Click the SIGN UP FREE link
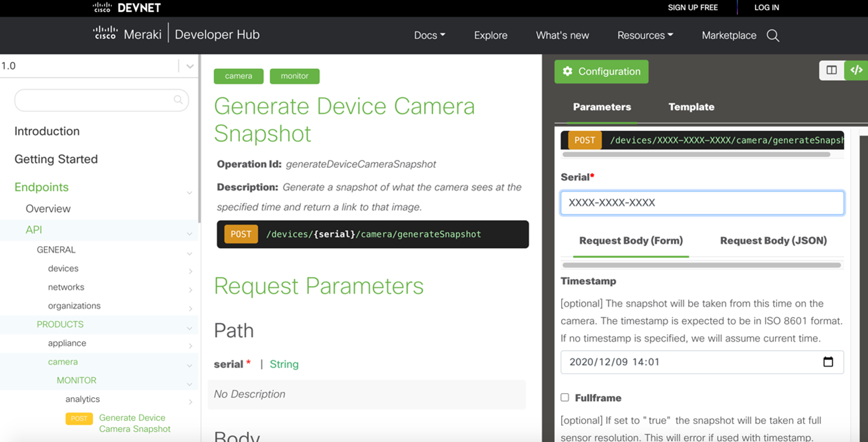The width and height of the screenshot is (868, 442). (x=693, y=7)
